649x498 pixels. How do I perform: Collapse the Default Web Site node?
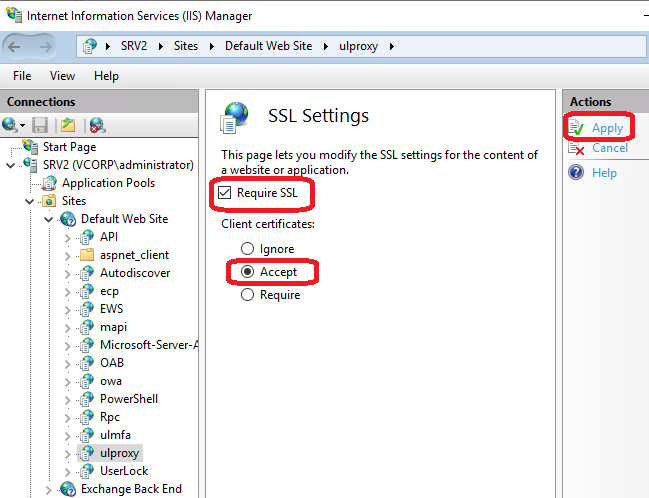coord(48,219)
